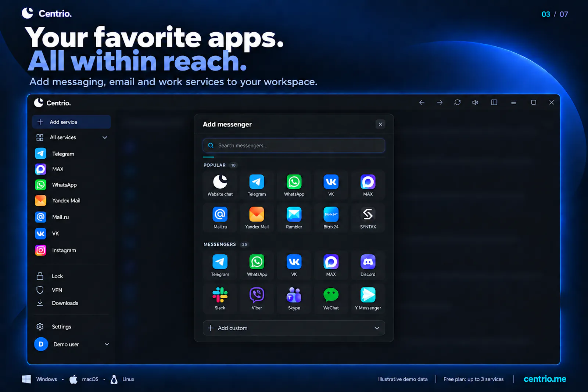This screenshot has width=588, height=392.
Task: Select Mail.ru messenger tile
Action: (x=220, y=218)
